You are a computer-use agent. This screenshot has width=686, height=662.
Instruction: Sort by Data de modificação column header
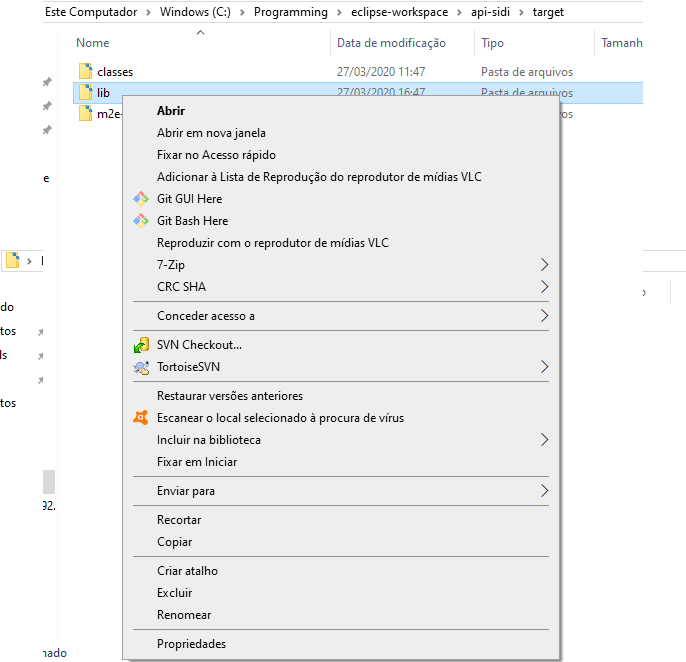point(391,43)
